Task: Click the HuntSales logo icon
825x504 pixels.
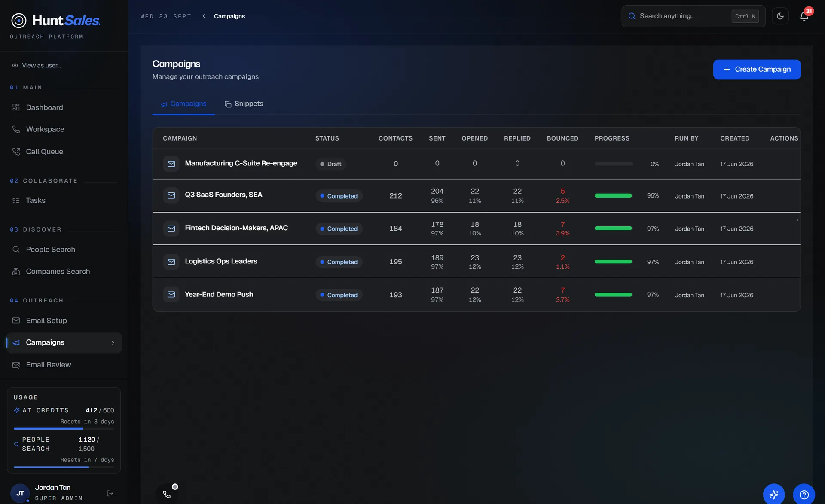Action: (18, 20)
